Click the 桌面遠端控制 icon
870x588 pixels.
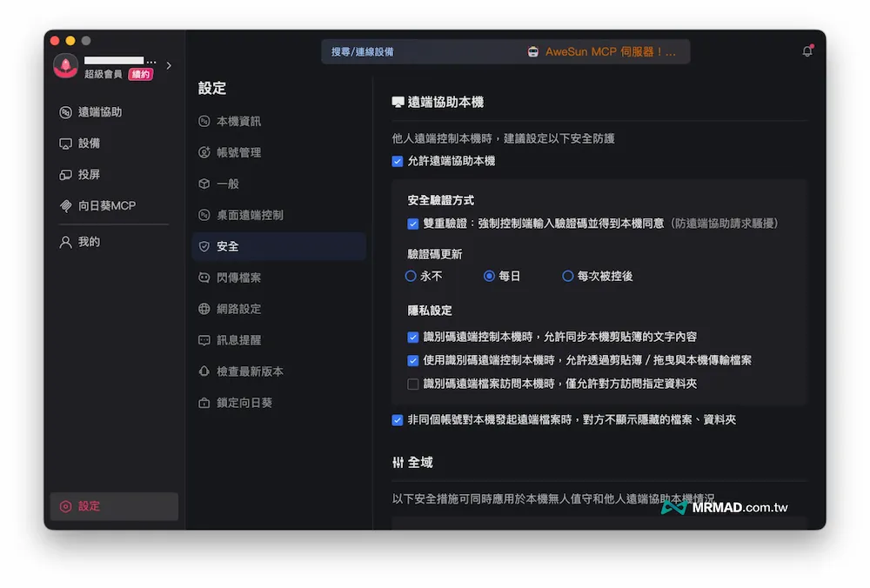point(204,215)
